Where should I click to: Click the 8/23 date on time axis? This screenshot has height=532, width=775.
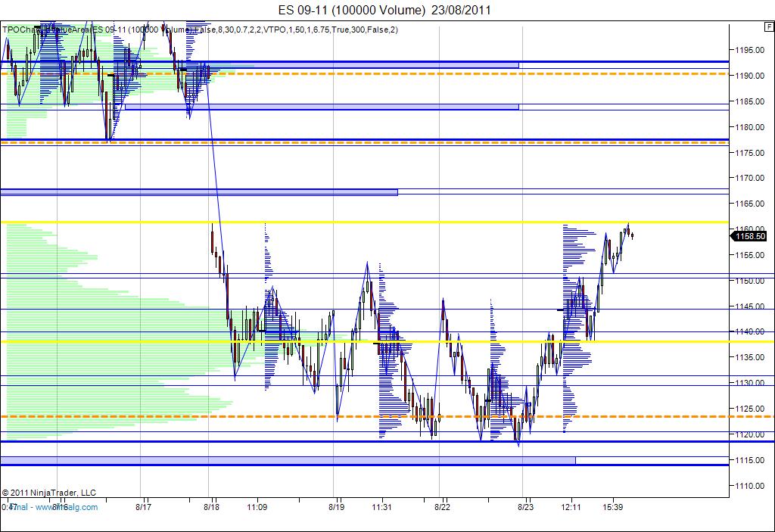click(x=526, y=507)
